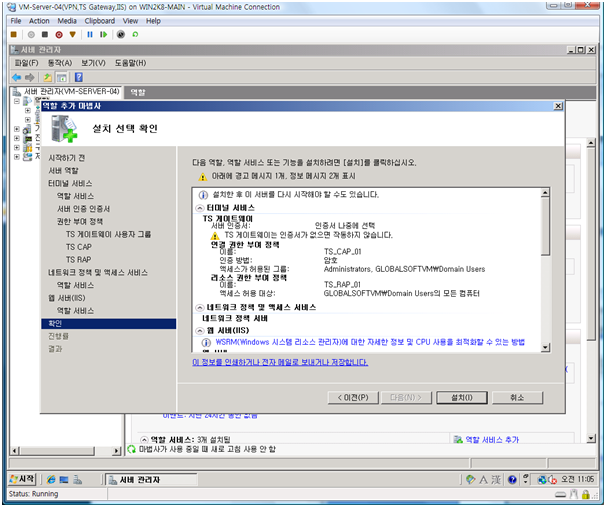Open the Clipboard menu
Screen dimensions: 606x507
pyautogui.click(x=100, y=21)
